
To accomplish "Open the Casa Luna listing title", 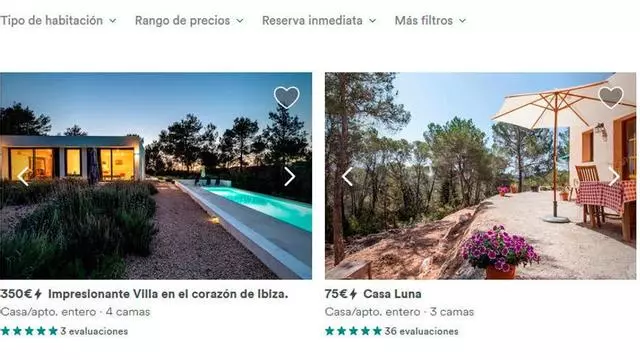I will (392, 294).
